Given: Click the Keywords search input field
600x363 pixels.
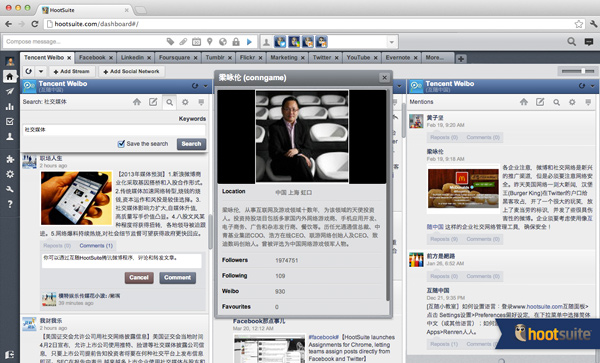Looking at the screenshot, I should [114, 130].
